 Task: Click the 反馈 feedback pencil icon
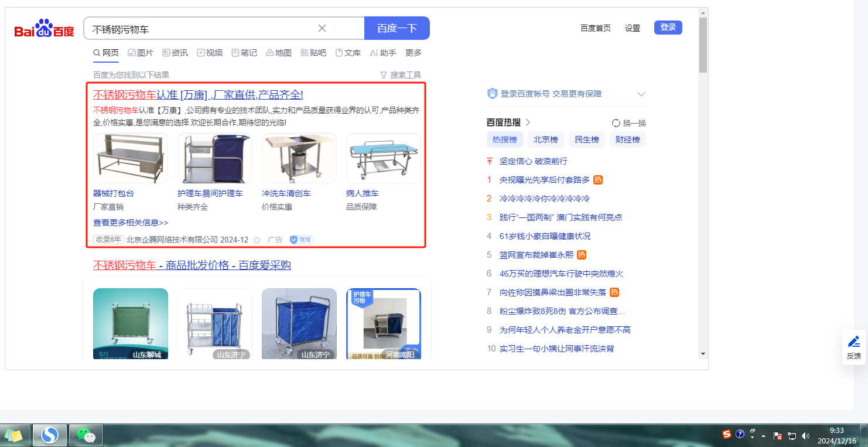[854, 342]
